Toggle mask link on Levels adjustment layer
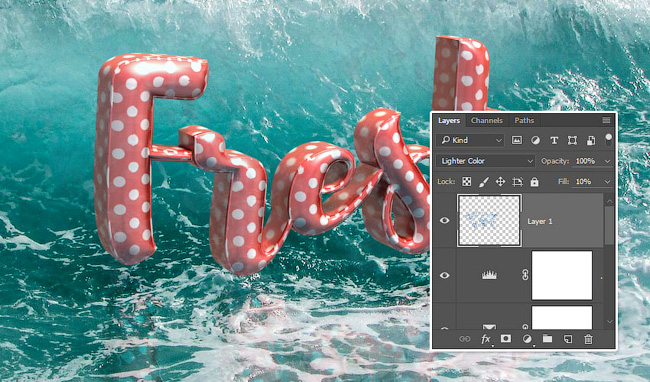Image resolution: width=650 pixels, height=382 pixels. pyautogui.click(x=525, y=275)
